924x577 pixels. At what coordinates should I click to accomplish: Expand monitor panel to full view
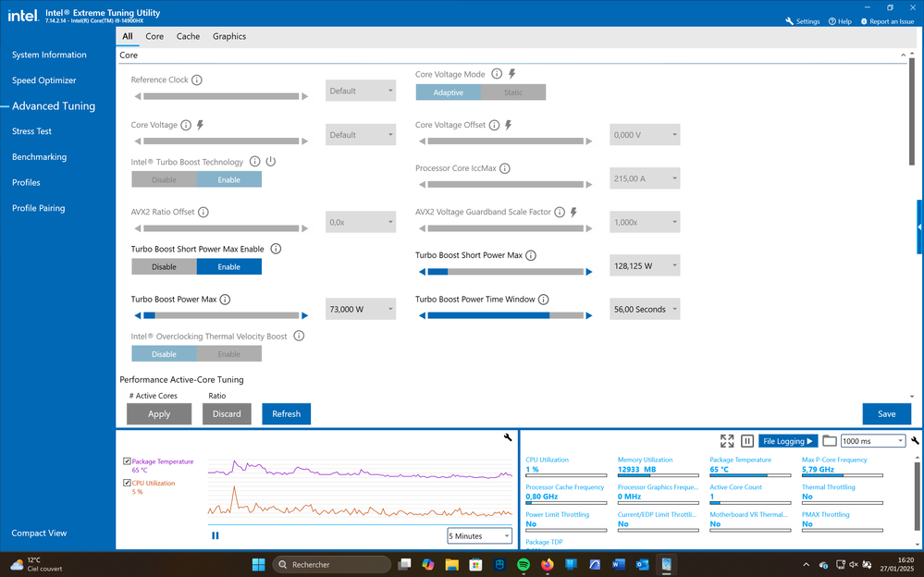(x=727, y=441)
